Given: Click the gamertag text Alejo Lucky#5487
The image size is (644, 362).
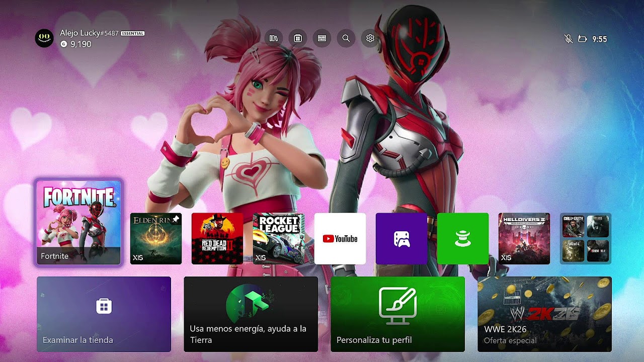Looking at the screenshot, I should pos(89,33).
